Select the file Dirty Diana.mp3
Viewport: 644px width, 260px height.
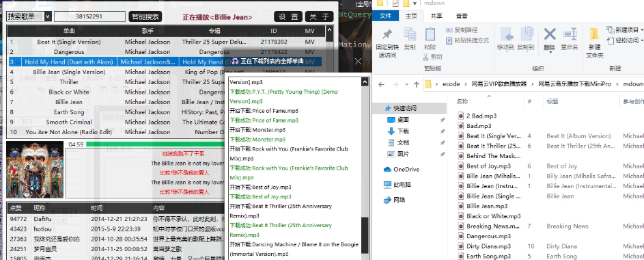tap(488, 246)
